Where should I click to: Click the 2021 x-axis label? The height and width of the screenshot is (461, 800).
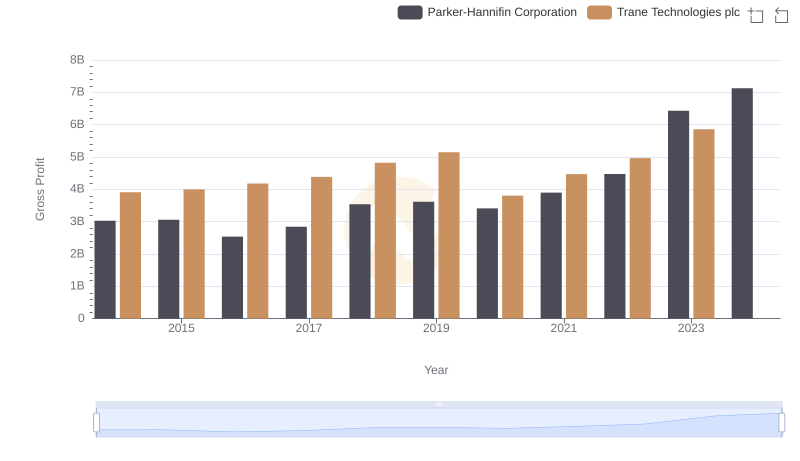pos(563,328)
